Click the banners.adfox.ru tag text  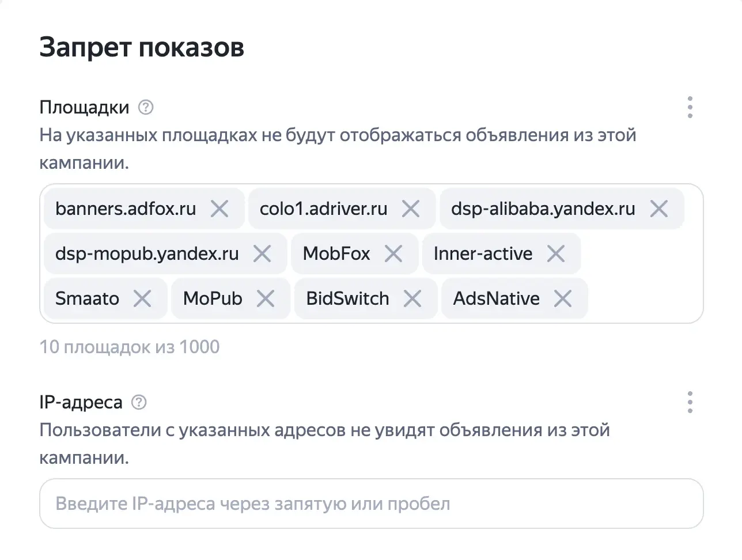point(126,209)
